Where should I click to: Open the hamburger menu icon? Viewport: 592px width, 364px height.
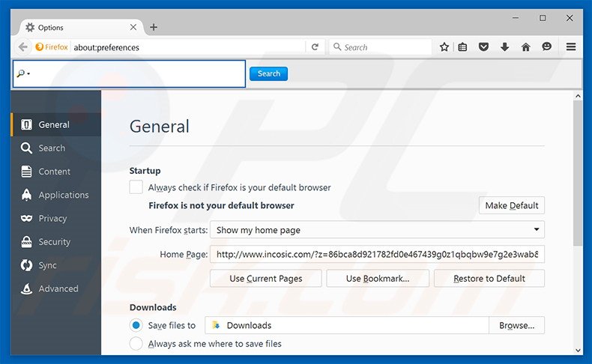coord(571,47)
